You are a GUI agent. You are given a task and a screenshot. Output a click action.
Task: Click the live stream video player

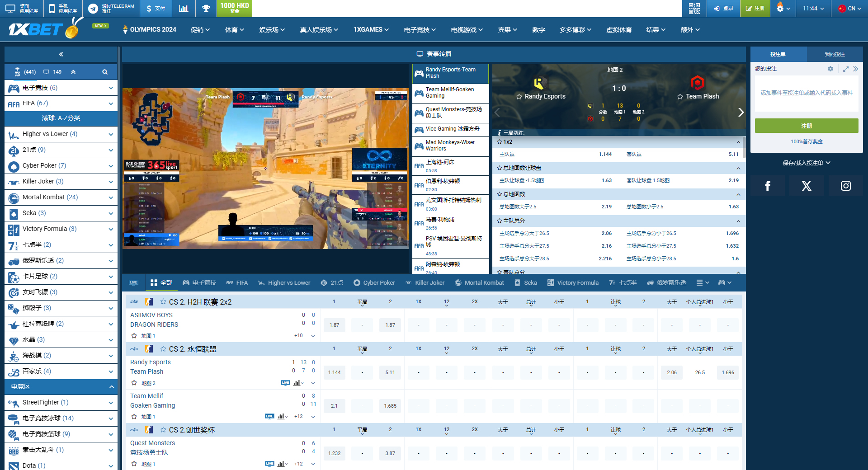pyautogui.click(x=265, y=168)
